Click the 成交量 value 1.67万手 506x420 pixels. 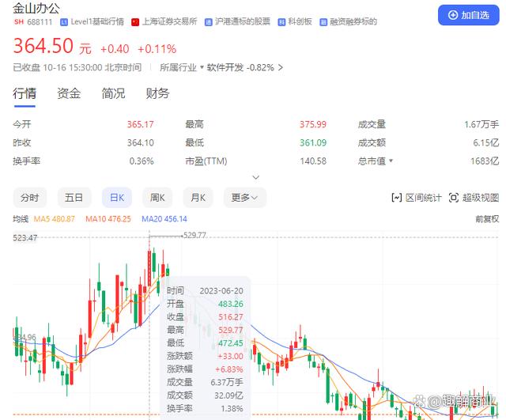(x=481, y=124)
